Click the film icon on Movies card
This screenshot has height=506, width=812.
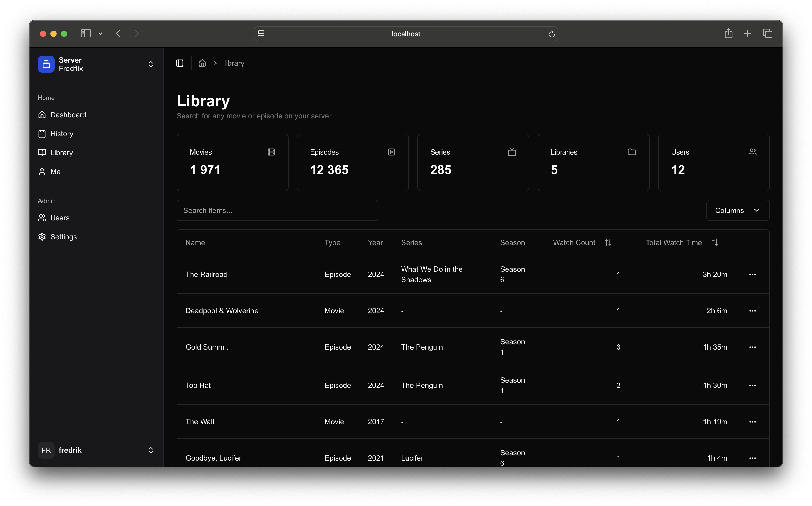point(271,152)
